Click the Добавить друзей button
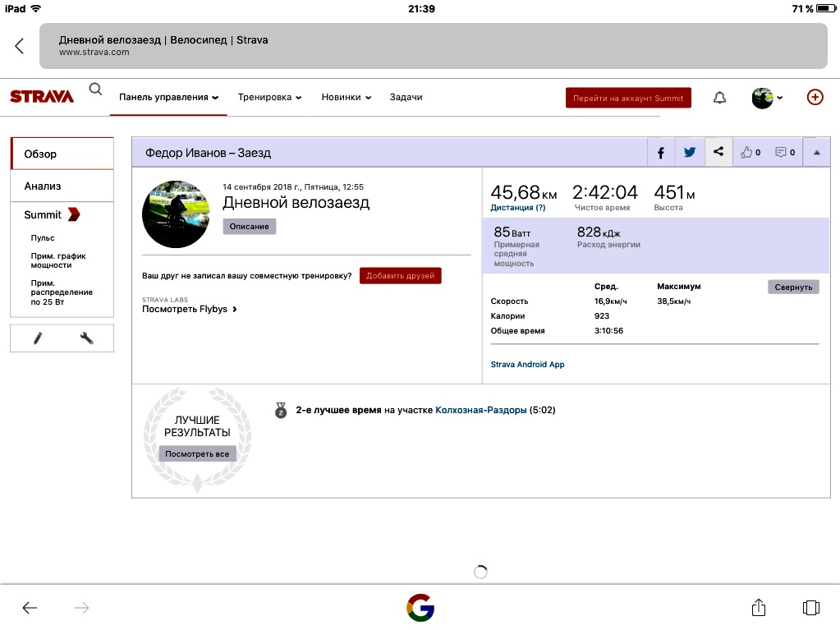This screenshot has width=840, height=630. click(x=400, y=276)
